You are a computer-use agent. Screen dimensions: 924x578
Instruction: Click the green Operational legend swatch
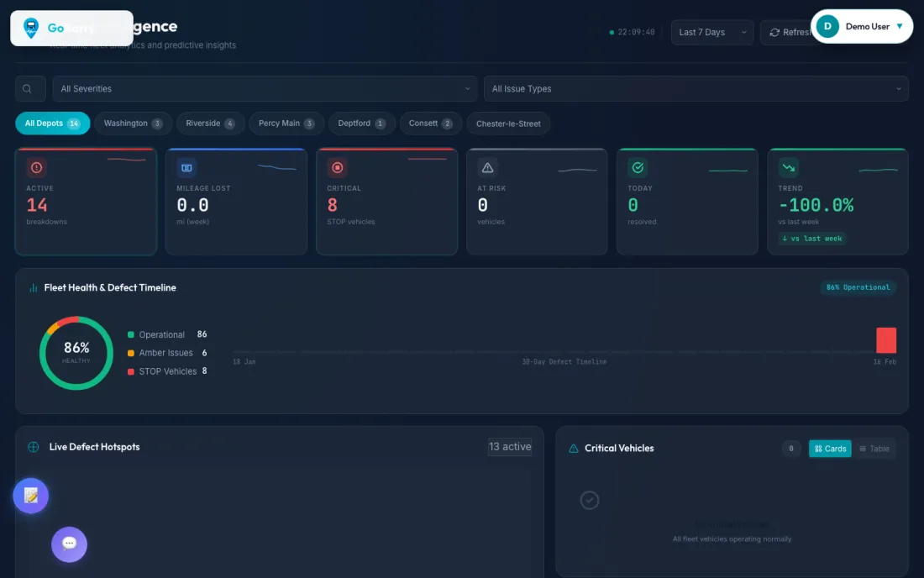point(131,334)
